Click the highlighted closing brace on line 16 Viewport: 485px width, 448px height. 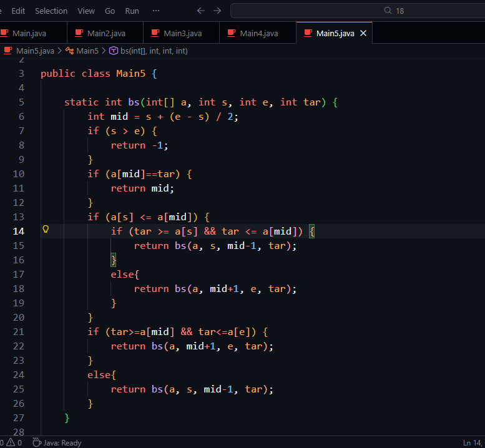coord(114,260)
